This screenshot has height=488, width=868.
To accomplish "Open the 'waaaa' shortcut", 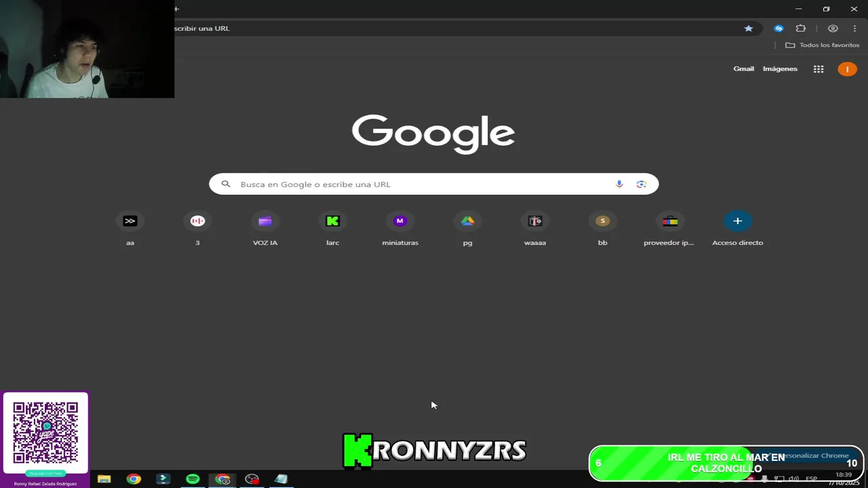I will click(535, 229).
